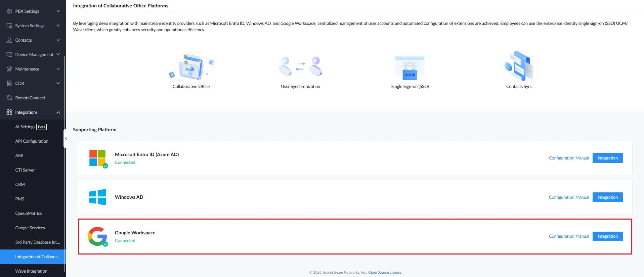Click the RemoteConnect icon
This screenshot has height=277, width=644.
(x=9, y=98)
